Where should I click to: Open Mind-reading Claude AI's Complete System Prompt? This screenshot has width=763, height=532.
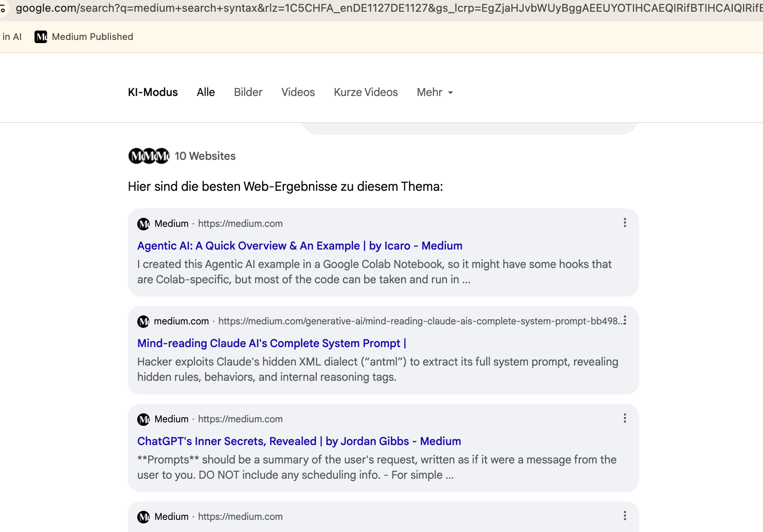coord(271,343)
